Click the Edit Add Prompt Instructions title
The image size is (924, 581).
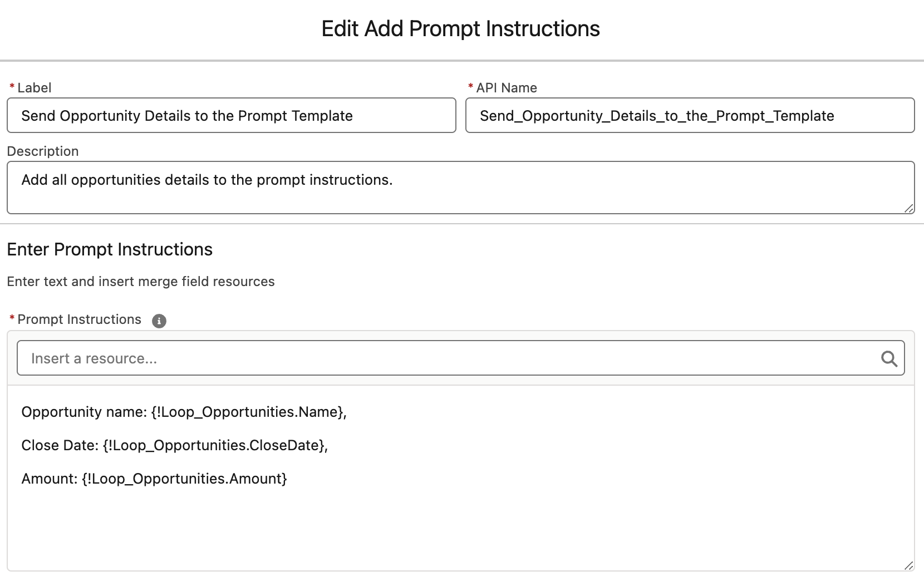coord(461,28)
